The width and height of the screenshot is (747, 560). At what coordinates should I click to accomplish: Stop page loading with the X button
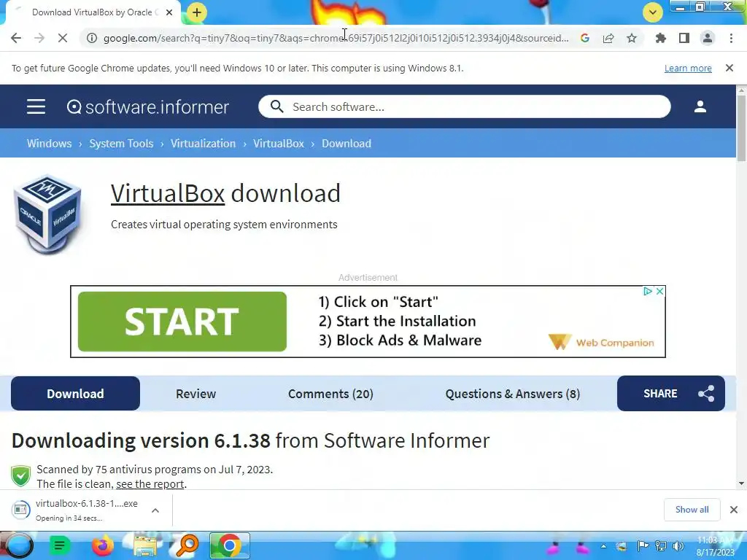63,38
